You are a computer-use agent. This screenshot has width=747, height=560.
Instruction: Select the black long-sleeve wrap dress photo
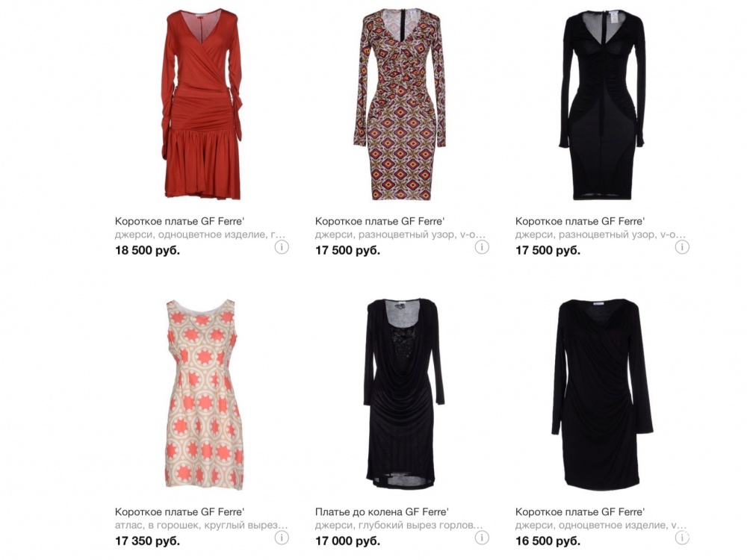click(603, 393)
